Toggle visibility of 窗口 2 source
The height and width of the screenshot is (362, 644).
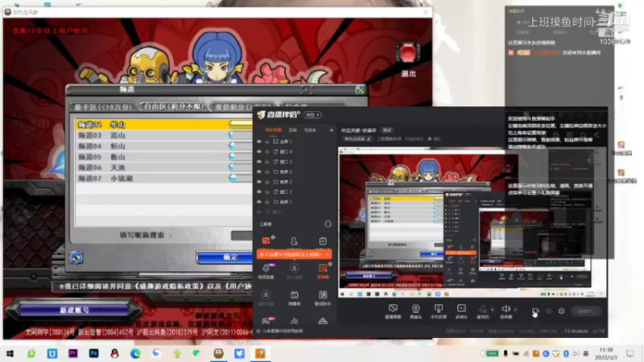tap(258, 191)
